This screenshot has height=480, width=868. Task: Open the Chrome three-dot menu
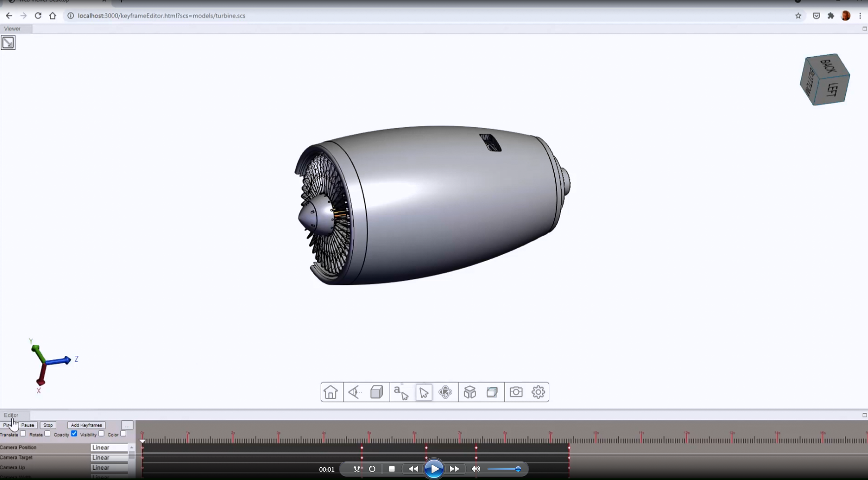[x=860, y=16]
